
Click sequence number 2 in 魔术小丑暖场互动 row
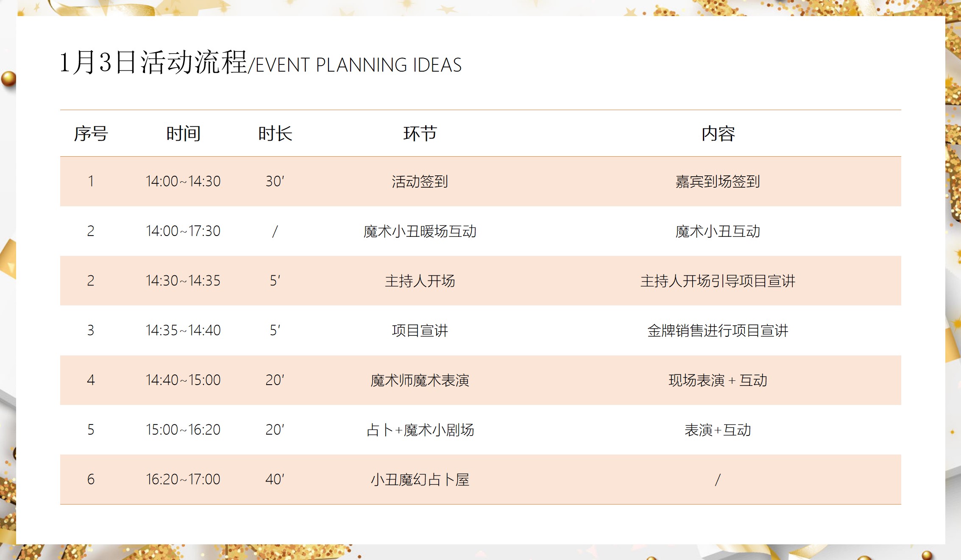[x=91, y=231]
